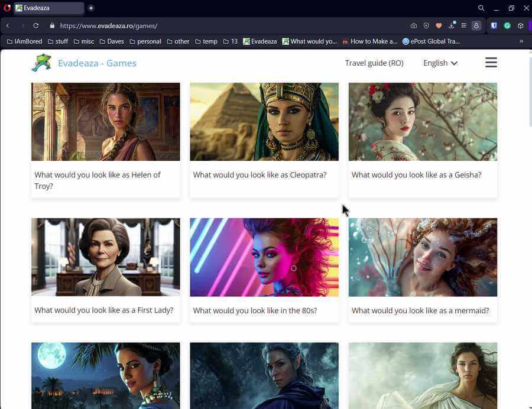This screenshot has height=409, width=532.
Task: Reload the page with refresh icon
Action: click(36, 26)
